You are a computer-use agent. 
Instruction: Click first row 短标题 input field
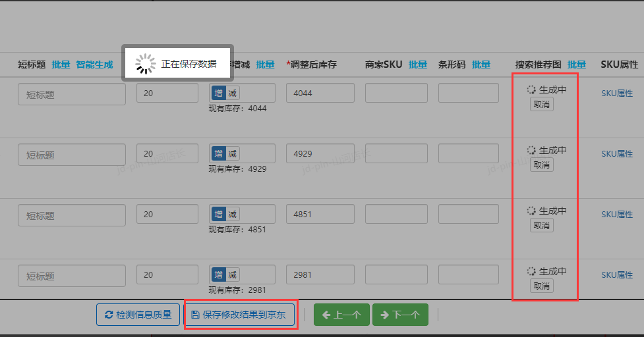click(72, 94)
